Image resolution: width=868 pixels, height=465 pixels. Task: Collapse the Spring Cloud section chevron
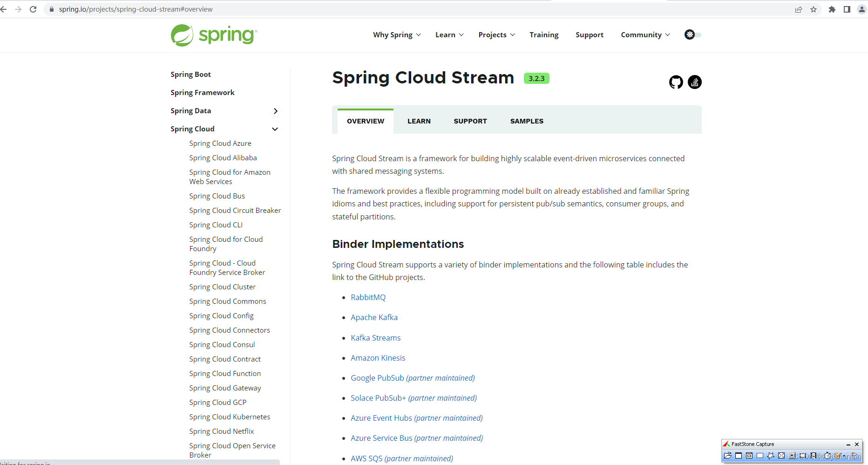[275, 129]
